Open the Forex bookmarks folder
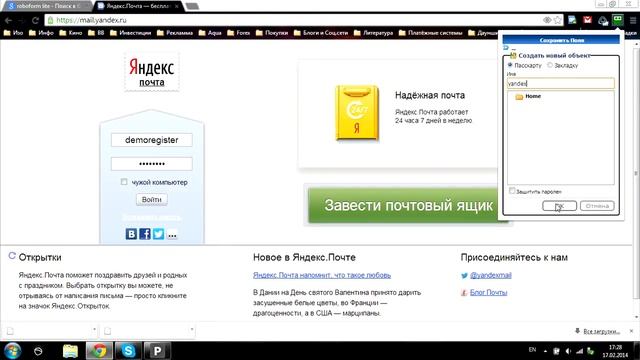Screen dimensions: 640x360 coord(239,33)
